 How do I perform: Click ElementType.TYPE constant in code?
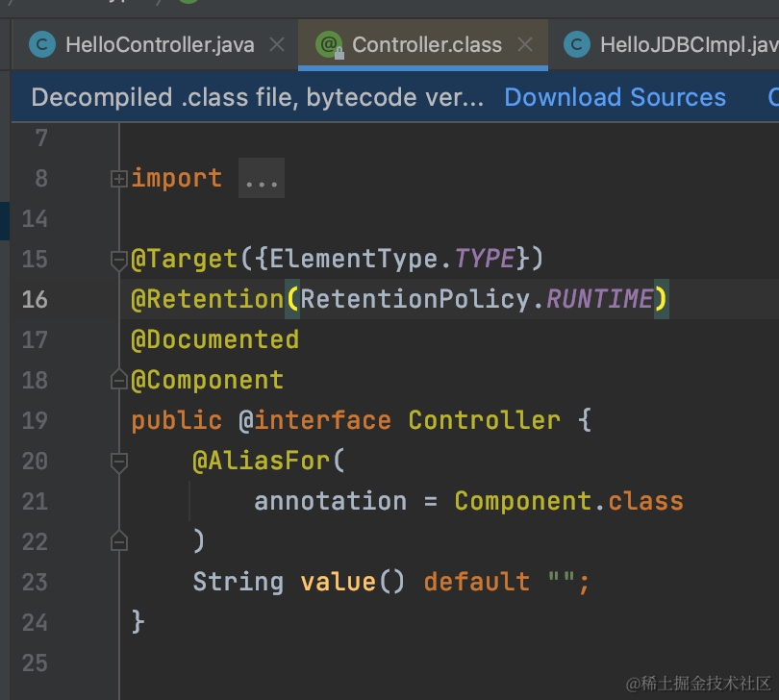(392, 259)
